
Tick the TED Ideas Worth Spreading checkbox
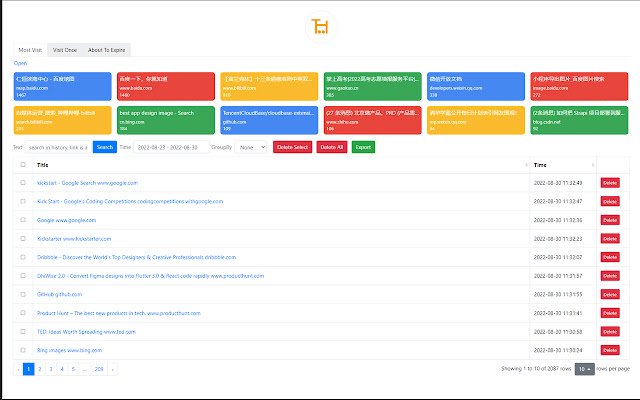coord(23,331)
